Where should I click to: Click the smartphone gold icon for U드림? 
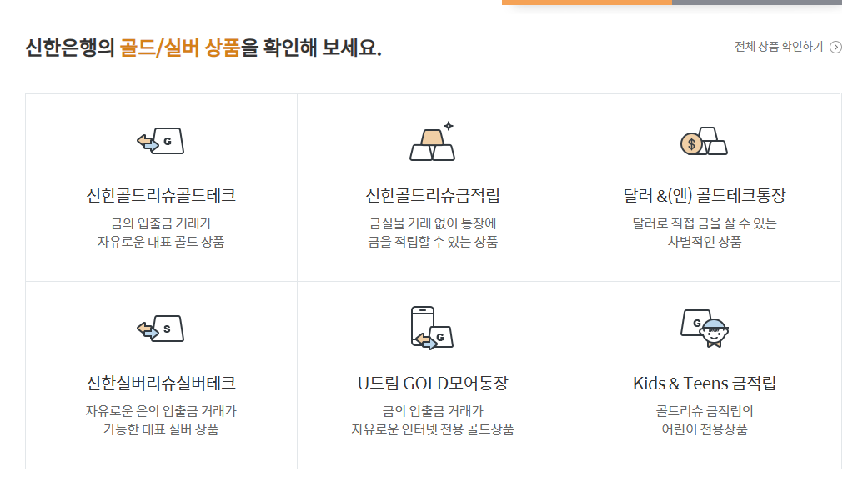pos(433,328)
